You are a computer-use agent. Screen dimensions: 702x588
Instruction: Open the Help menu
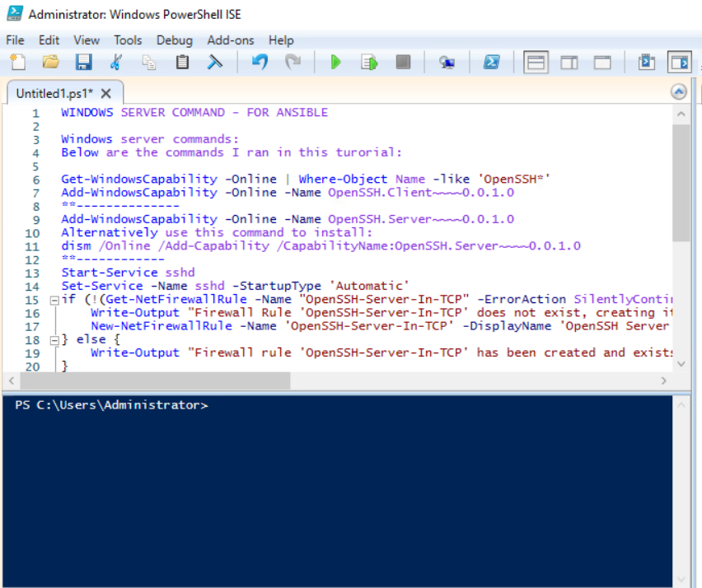pyautogui.click(x=281, y=40)
